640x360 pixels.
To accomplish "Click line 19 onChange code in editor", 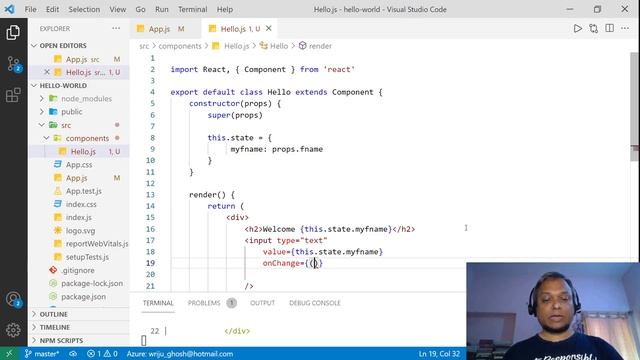I will click(x=292, y=263).
